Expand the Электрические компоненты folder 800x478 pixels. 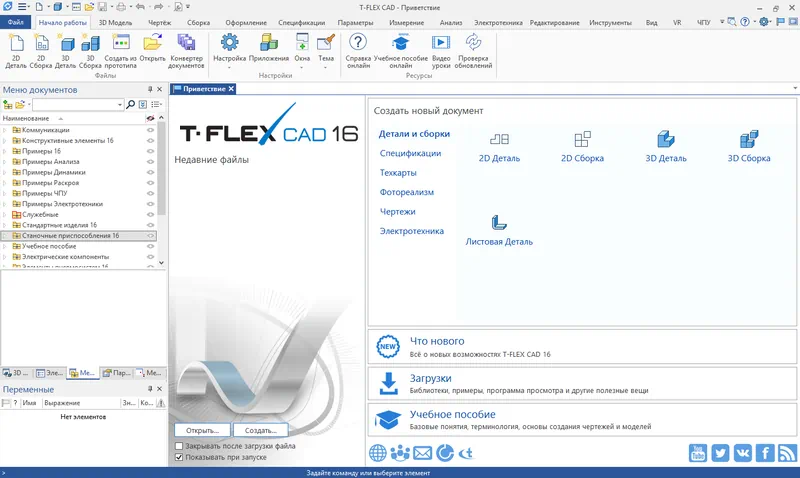[5, 257]
